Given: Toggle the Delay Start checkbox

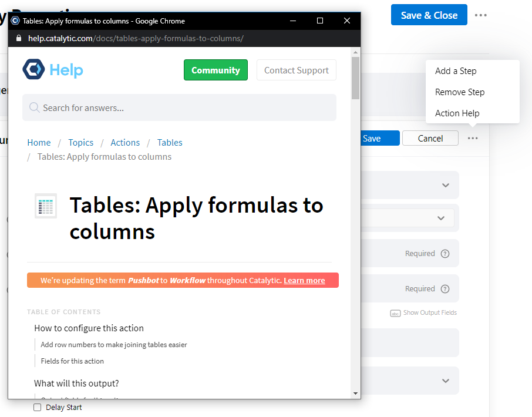Looking at the screenshot, I should (x=38, y=407).
